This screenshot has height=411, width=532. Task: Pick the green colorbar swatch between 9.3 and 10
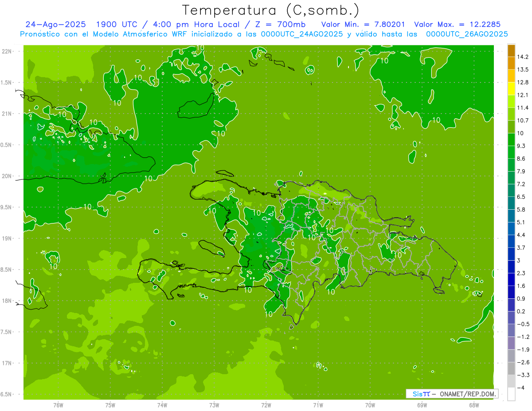[511, 140]
